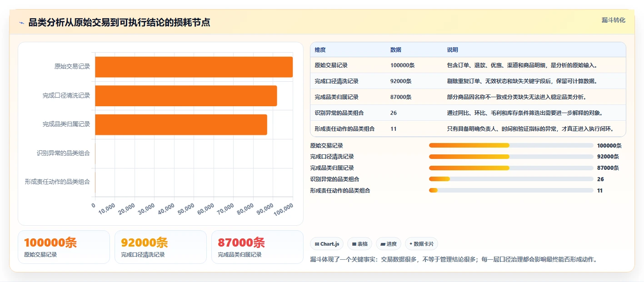The height and width of the screenshot is (282, 644).
Task: Click the description starting 剔除重复订单
Action: 522,81
